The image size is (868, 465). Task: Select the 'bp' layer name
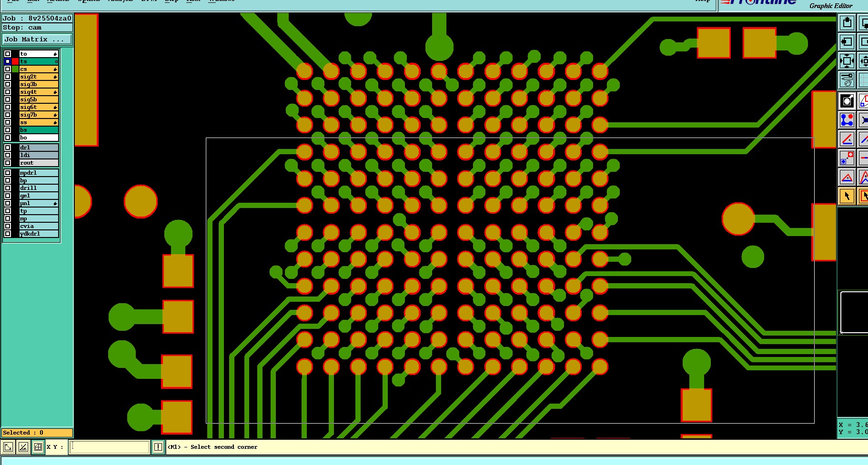pyautogui.click(x=39, y=180)
